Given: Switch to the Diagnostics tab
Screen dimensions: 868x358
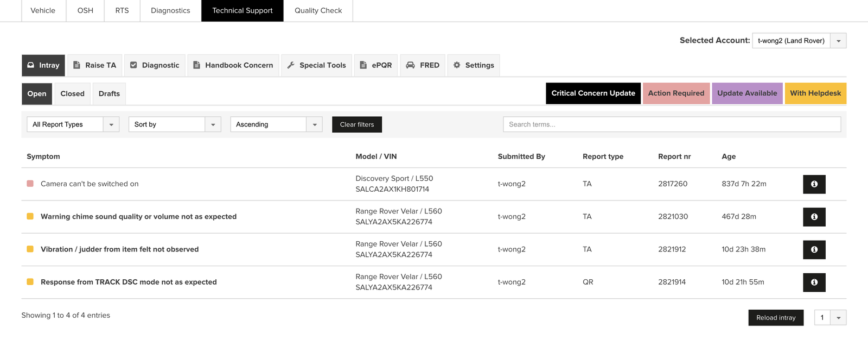Looking at the screenshot, I should point(170,11).
